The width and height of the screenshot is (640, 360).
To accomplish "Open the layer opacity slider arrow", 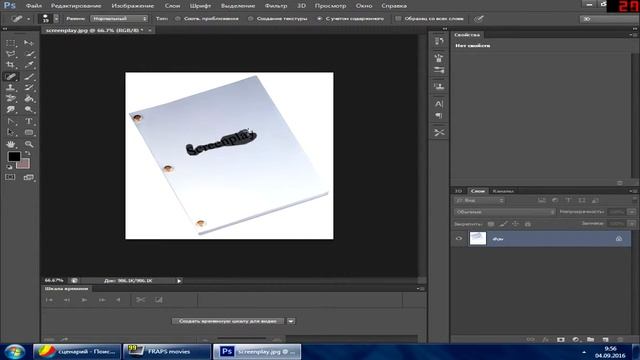I will click(632, 212).
